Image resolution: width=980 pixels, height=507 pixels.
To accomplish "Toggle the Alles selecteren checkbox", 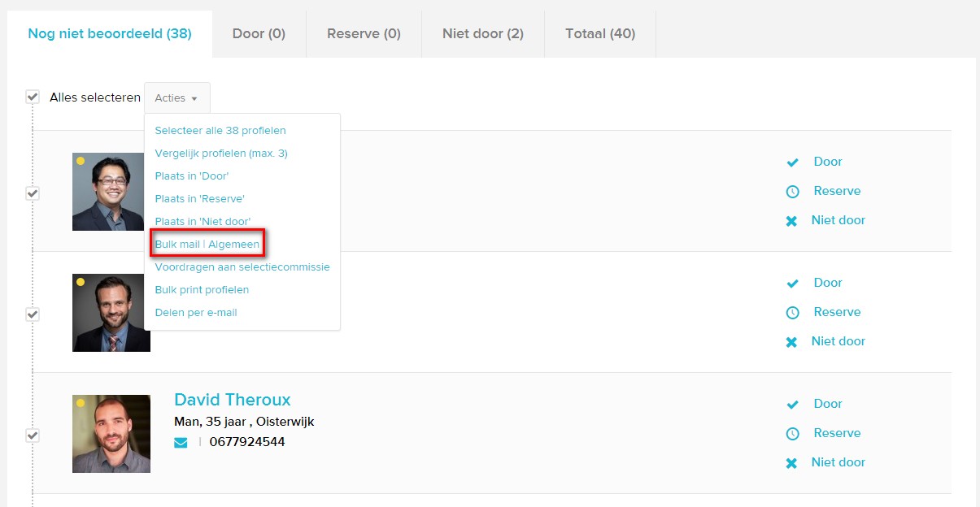I will [33, 97].
